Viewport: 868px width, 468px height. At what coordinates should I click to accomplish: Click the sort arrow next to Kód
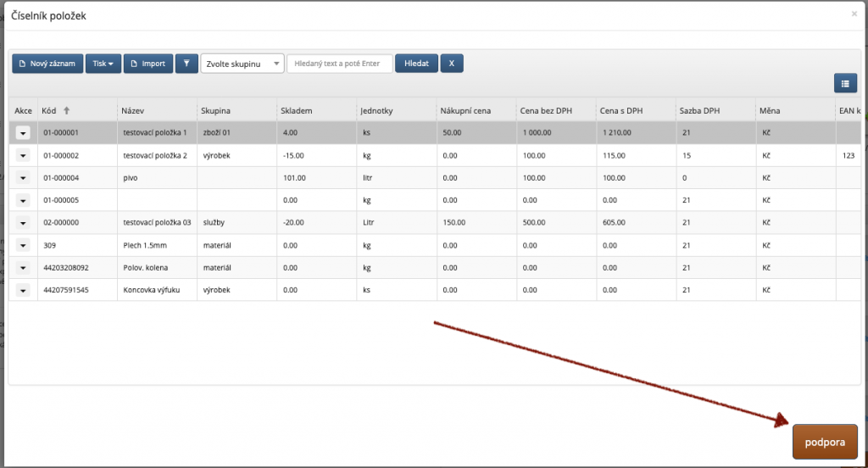click(x=67, y=111)
